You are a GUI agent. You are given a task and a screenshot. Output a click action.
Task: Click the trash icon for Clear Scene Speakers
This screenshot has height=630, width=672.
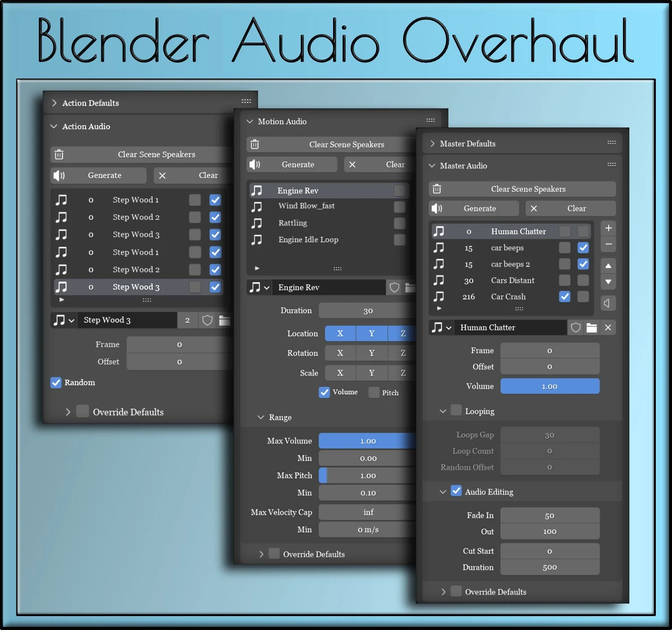click(x=437, y=189)
